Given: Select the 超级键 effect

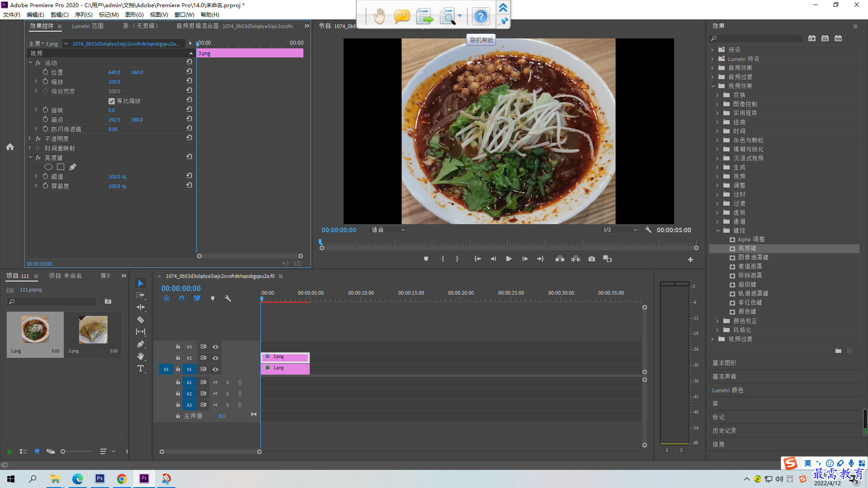Looking at the screenshot, I should click(x=747, y=284).
